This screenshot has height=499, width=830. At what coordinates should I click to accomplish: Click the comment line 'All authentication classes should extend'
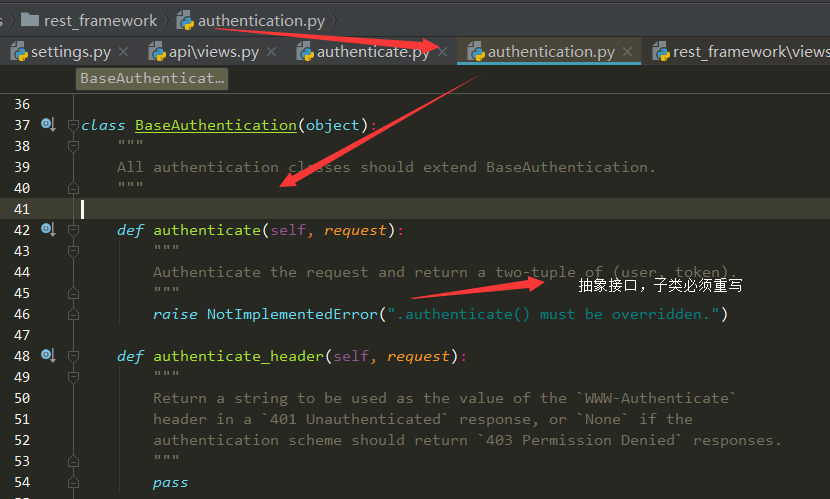pyautogui.click(x=386, y=167)
